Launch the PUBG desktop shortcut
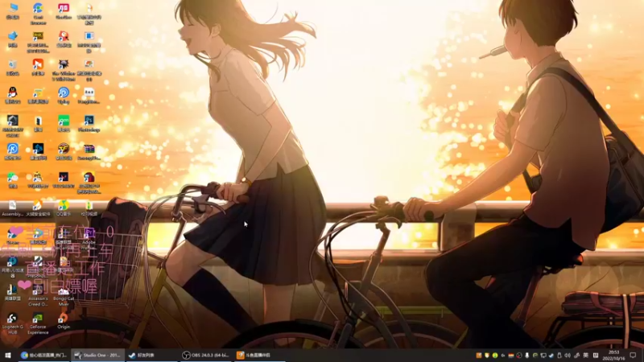 pyautogui.click(x=38, y=43)
